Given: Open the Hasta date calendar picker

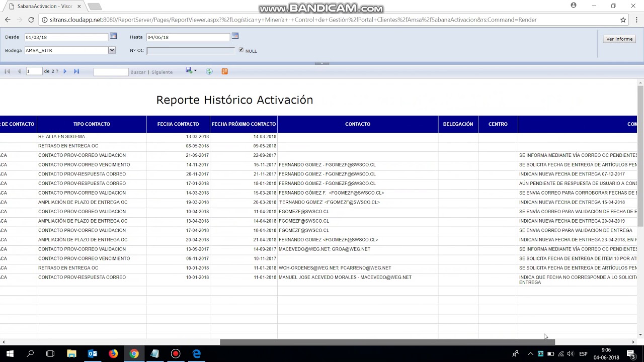Looking at the screenshot, I should [x=235, y=36].
